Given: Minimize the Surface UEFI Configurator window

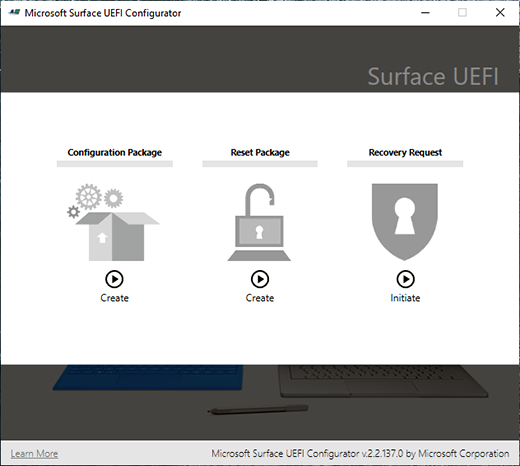Looking at the screenshot, I should point(425,13).
